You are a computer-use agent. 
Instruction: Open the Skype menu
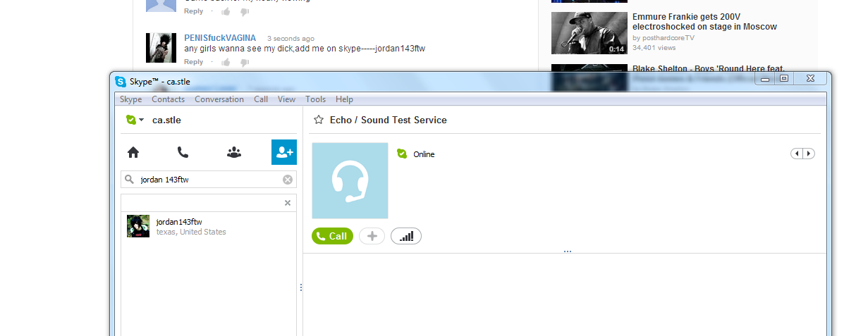[x=131, y=99]
